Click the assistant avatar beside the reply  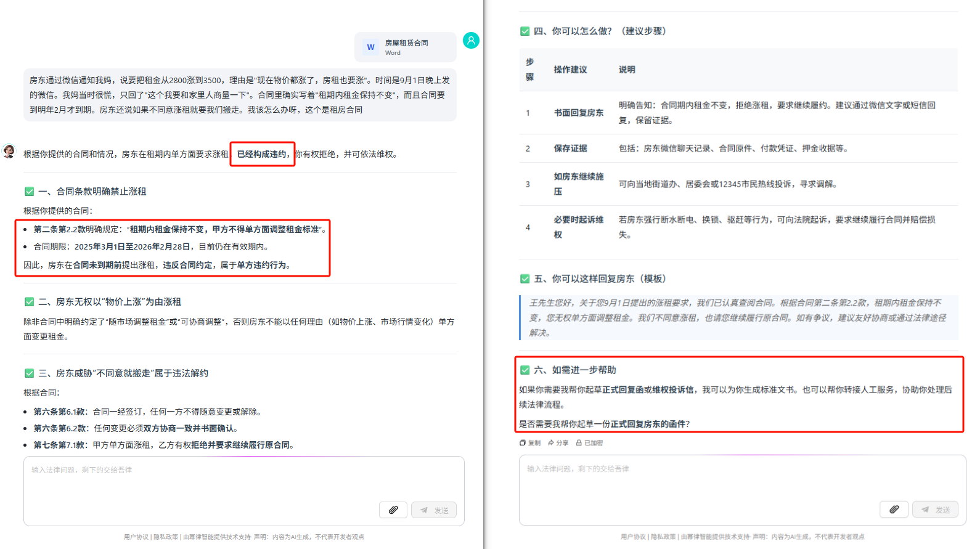click(9, 151)
